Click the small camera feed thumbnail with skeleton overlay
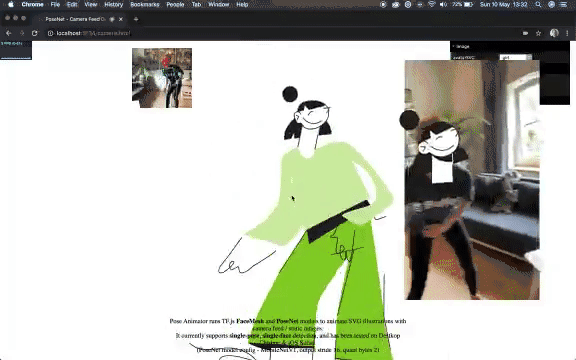Image resolution: width=576 pixels, height=360 pixels. [162, 78]
